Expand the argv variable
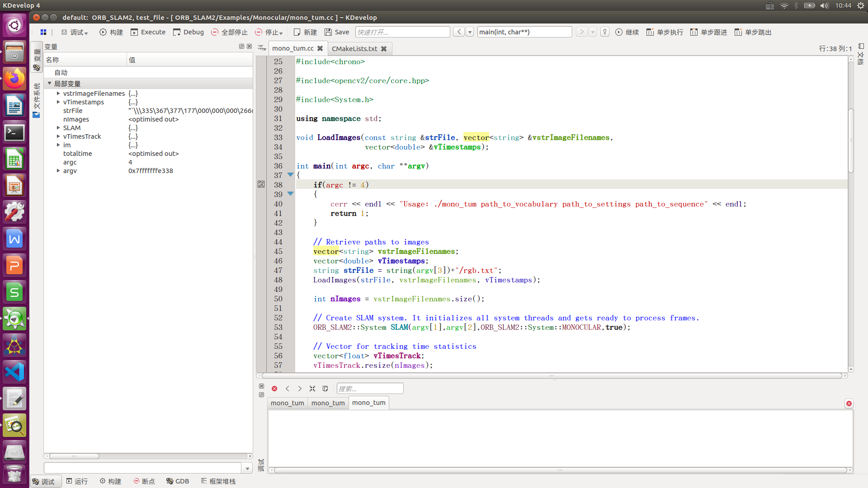This screenshot has height=488, width=868. click(x=58, y=171)
